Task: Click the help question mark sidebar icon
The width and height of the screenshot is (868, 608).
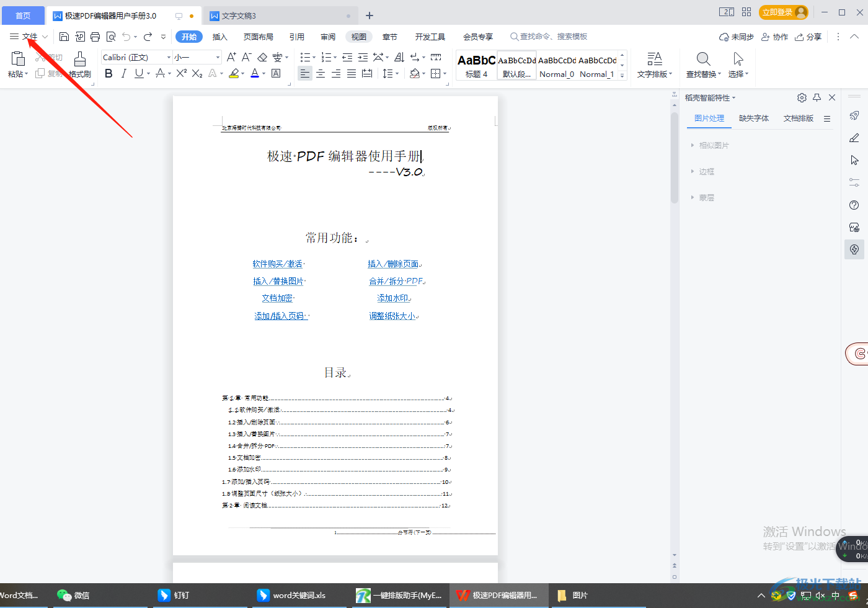Action: [x=854, y=205]
